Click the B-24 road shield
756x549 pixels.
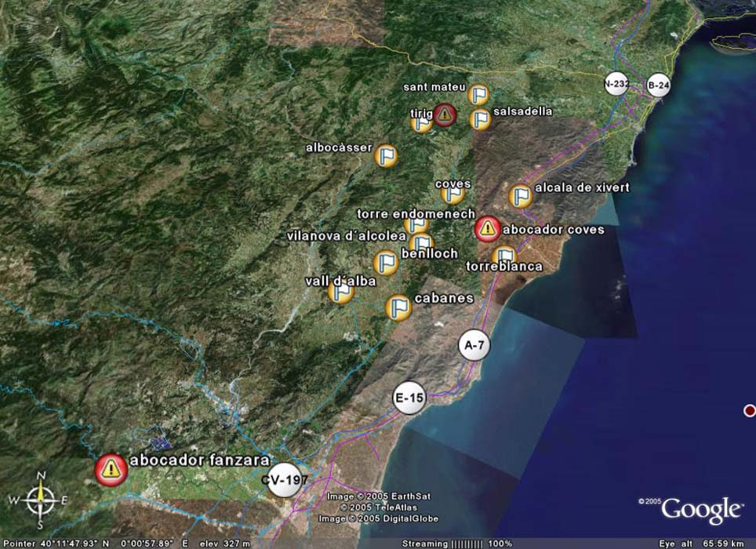point(658,85)
